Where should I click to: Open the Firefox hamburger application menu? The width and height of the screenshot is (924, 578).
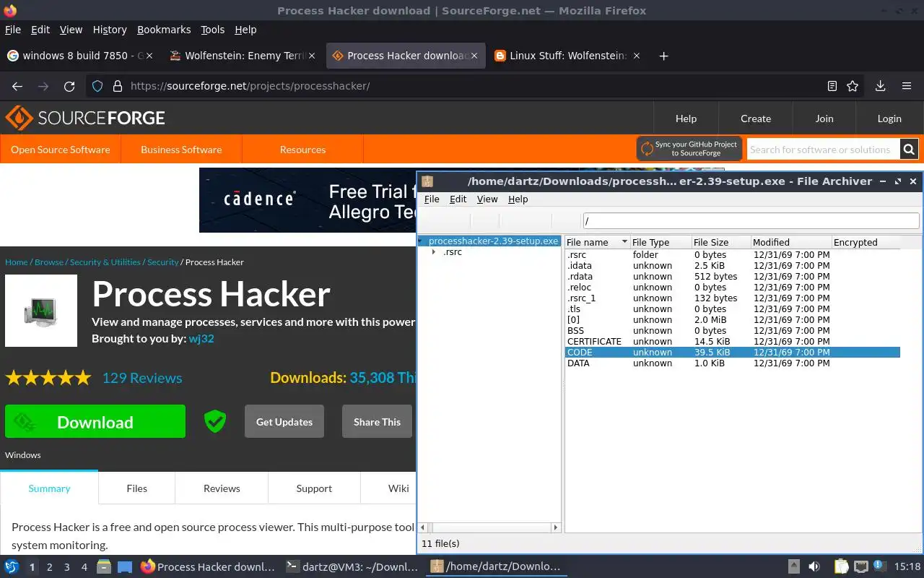point(907,86)
